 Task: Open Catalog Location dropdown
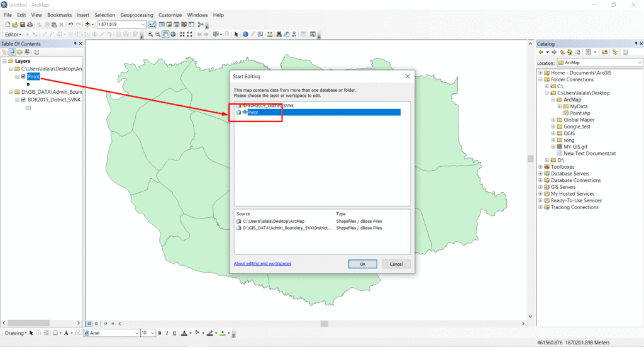pos(639,63)
